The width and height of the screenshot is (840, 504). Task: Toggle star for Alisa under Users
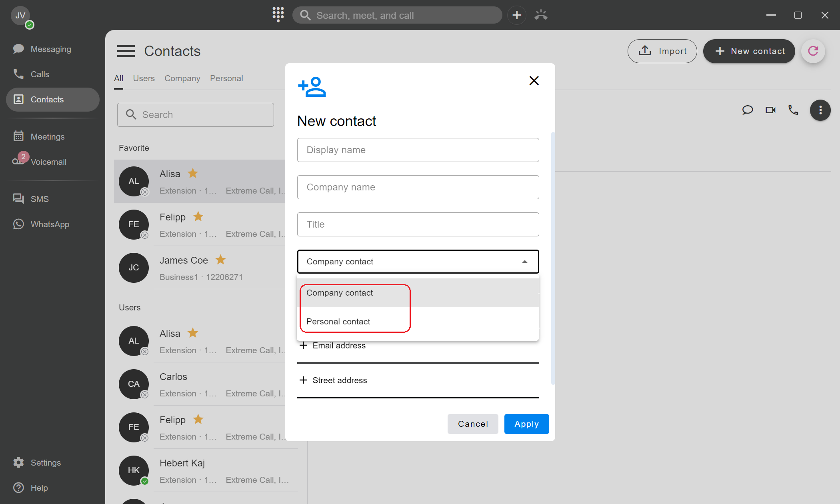(x=193, y=333)
